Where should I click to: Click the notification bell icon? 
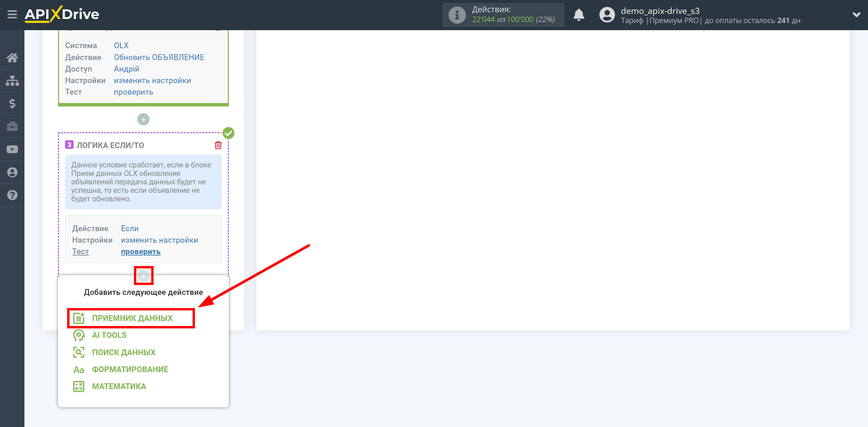(581, 14)
